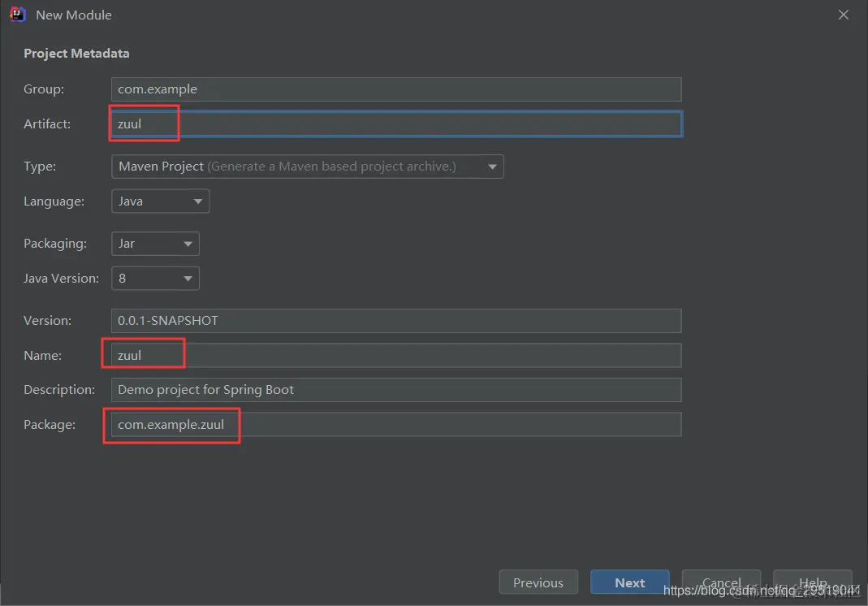
Task: Click the Version: label
Action: (x=48, y=321)
